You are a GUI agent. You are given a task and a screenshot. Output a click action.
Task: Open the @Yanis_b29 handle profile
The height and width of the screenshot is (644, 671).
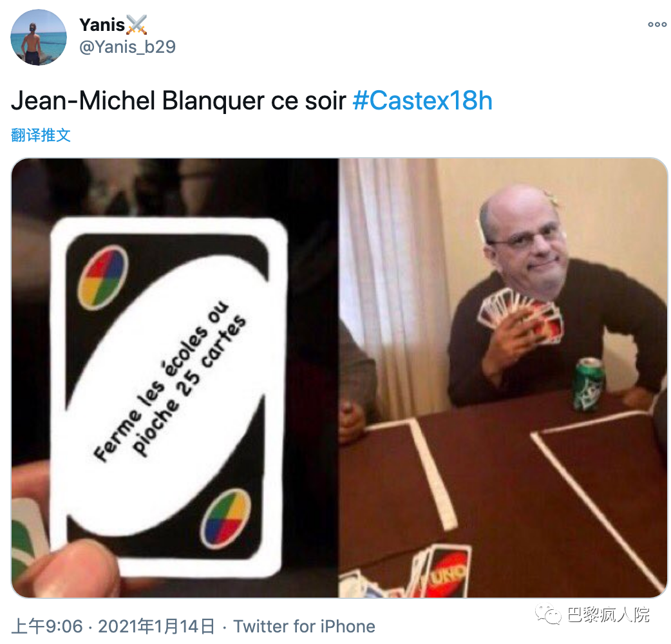(128, 46)
